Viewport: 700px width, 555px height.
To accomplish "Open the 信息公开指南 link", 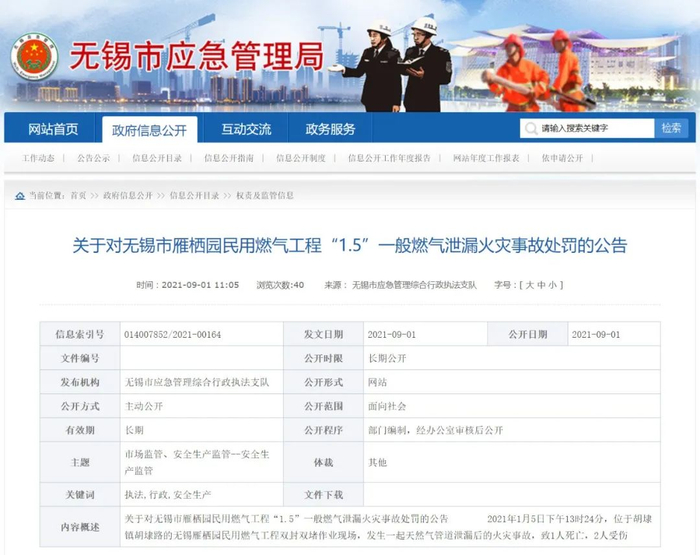I will (229, 158).
